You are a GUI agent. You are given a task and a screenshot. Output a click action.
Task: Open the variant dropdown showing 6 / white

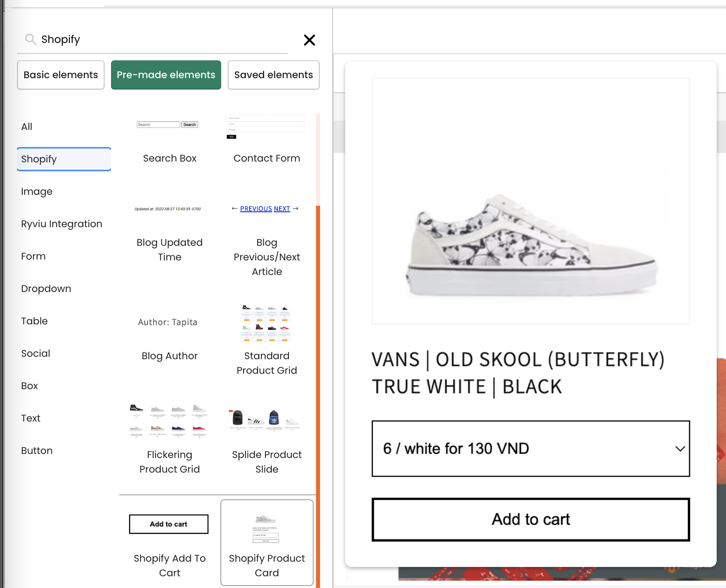531,449
